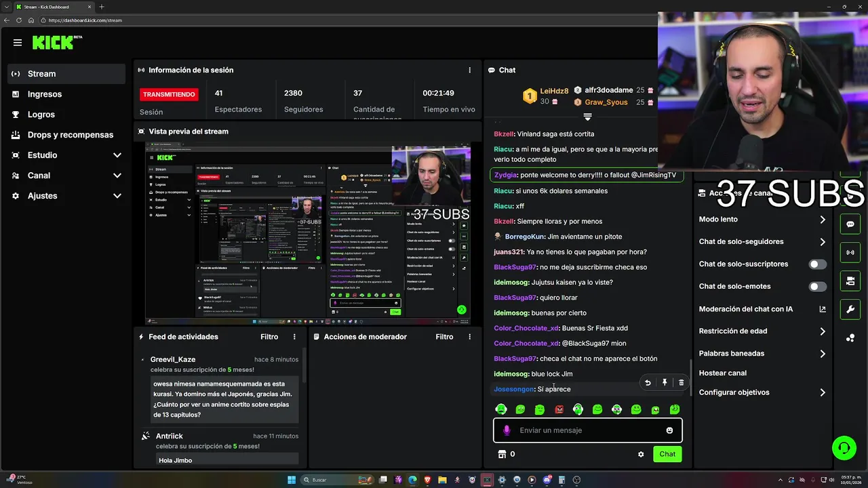The height and width of the screenshot is (488, 868).
Task: Toggle Chat de solo-suscriptores
Action: pyautogui.click(x=818, y=264)
